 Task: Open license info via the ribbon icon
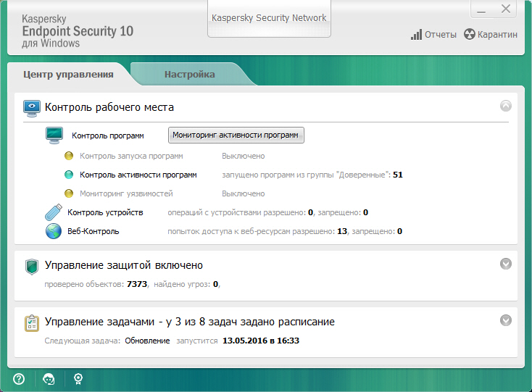pos(78,378)
